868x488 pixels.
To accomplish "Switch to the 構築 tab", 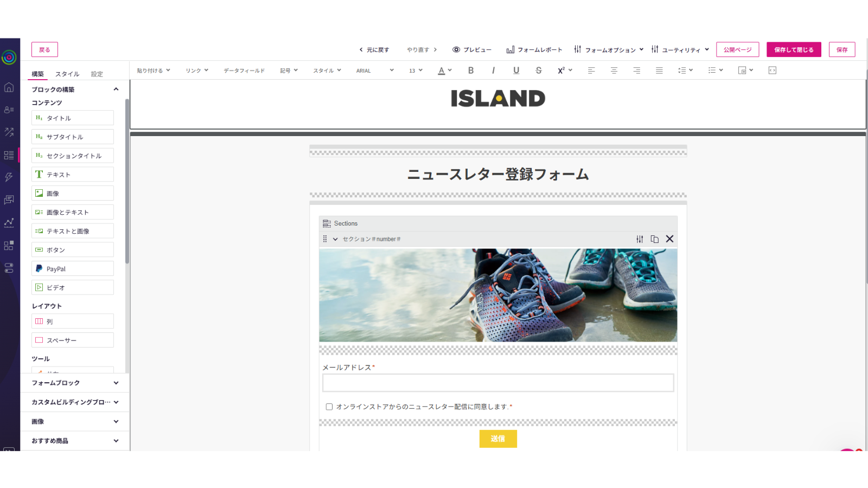I will pos(37,74).
